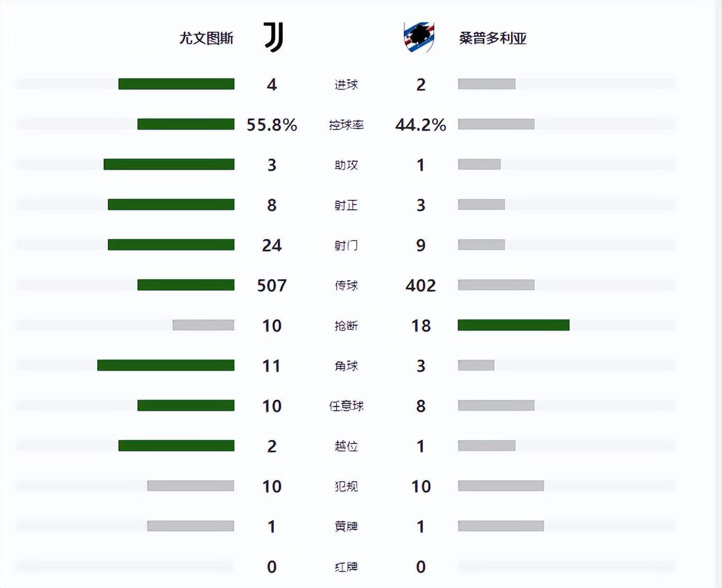This screenshot has width=722, height=588.
Task: Click Juventus's 24 射门 value
Action: coord(272,245)
